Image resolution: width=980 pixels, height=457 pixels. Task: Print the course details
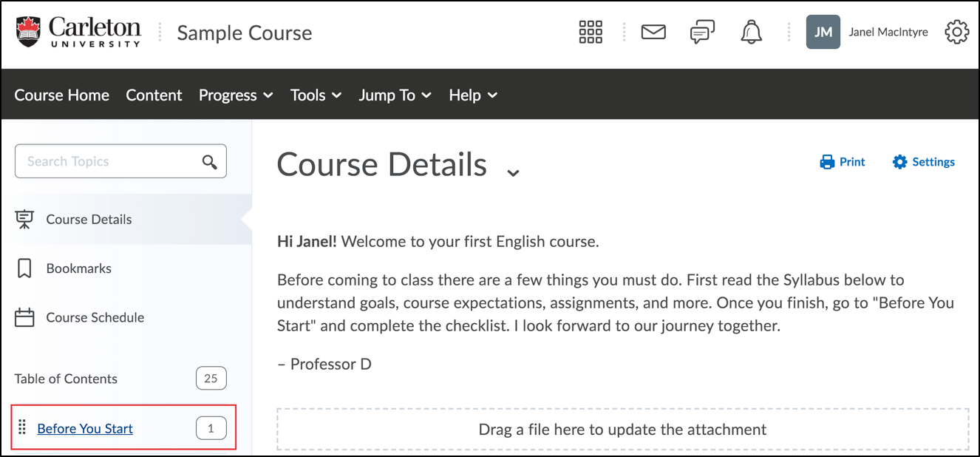click(x=843, y=162)
